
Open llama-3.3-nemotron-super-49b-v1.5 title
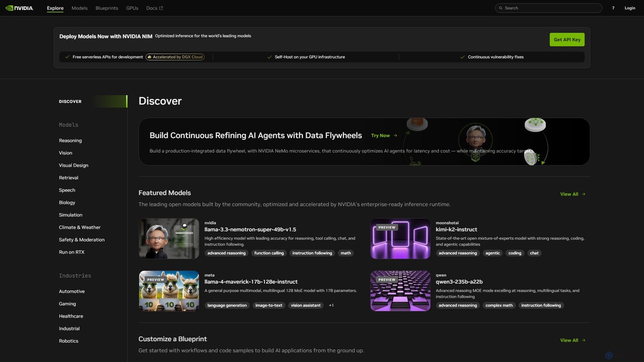pyautogui.click(x=250, y=229)
